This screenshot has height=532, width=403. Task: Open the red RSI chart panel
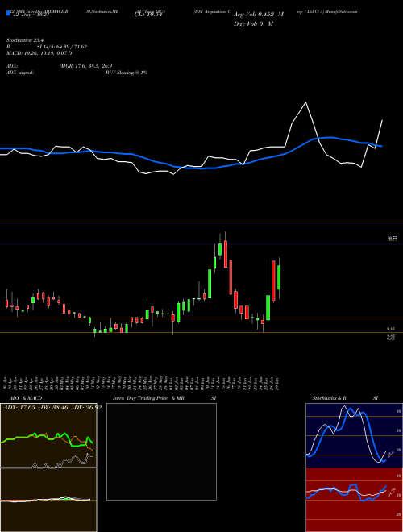pyautogui.click(x=354, y=500)
